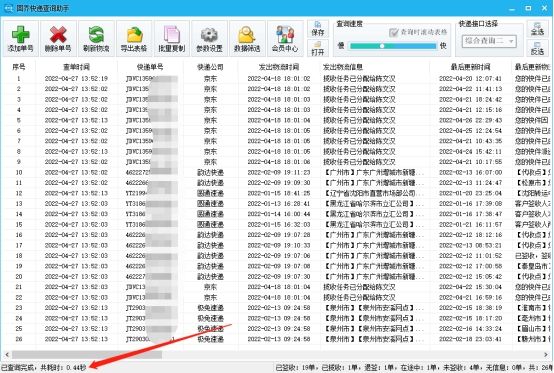Click row 14 send time 2022-01-14 16:00:44
The width and height of the screenshot is (554, 373).
click(x=279, y=214)
